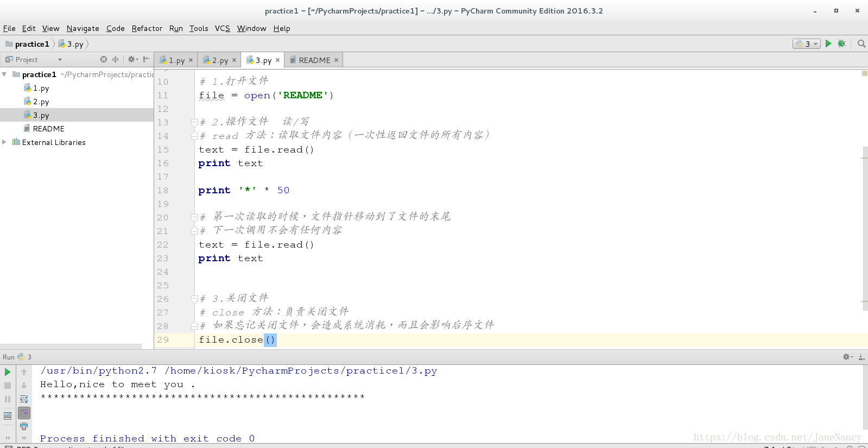Open the Edit menu
This screenshot has width=868, height=448.
[29, 28]
